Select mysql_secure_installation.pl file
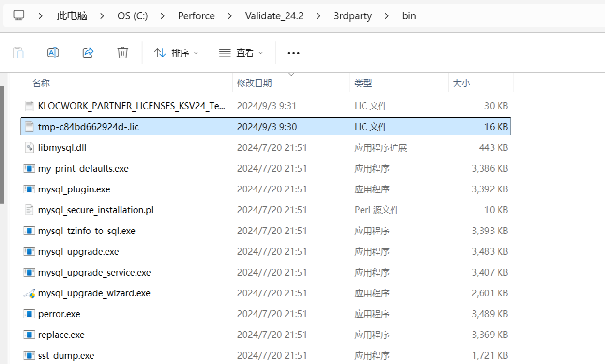Viewport: 605px width, 364px height. pos(96,210)
